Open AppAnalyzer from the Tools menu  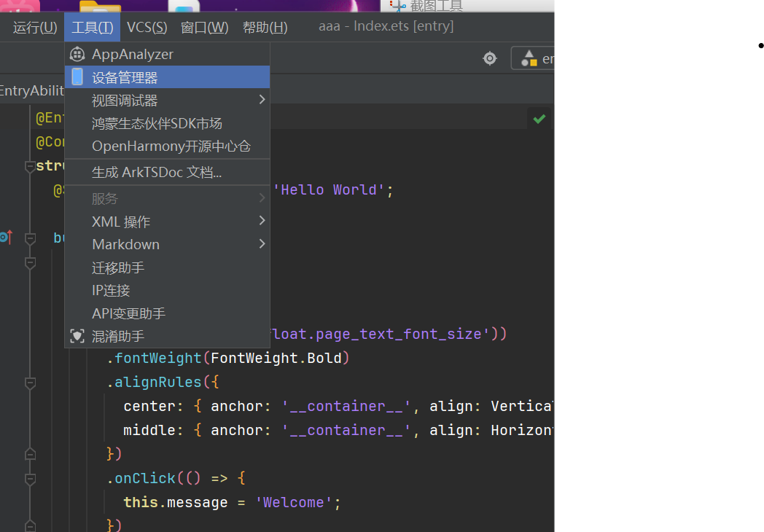pos(167,54)
